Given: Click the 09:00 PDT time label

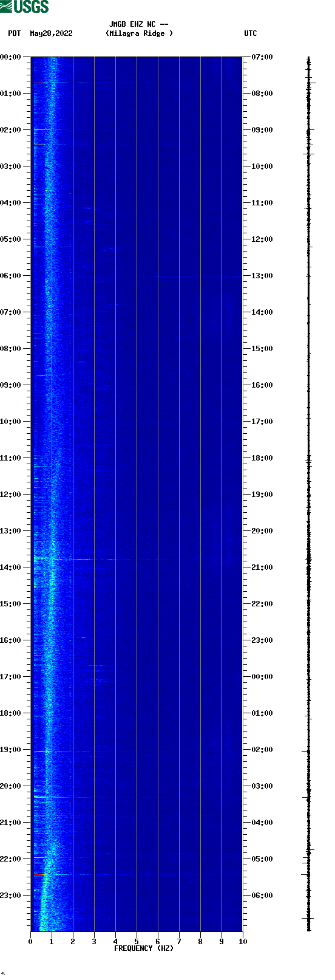Looking at the screenshot, I should [11, 385].
